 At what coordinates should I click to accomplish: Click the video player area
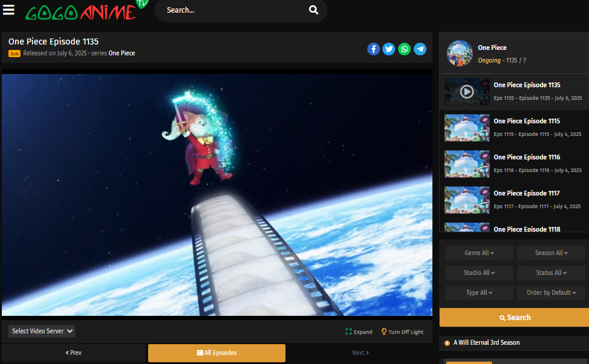[217, 194]
